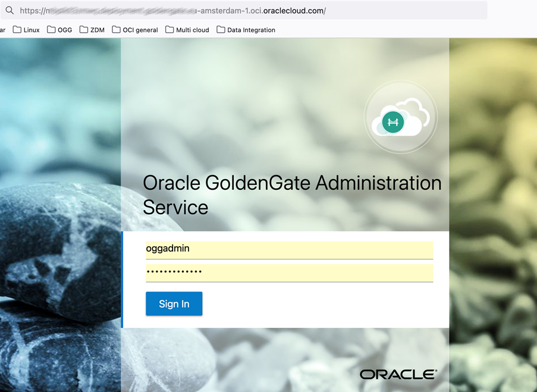
Task: Click the Sign In button
Action: coord(174,303)
